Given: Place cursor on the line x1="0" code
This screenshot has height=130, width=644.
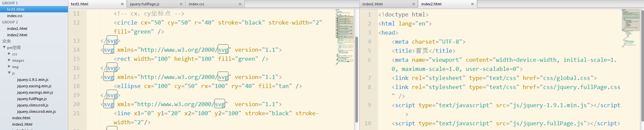Looking at the screenshot, I should [216, 113].
